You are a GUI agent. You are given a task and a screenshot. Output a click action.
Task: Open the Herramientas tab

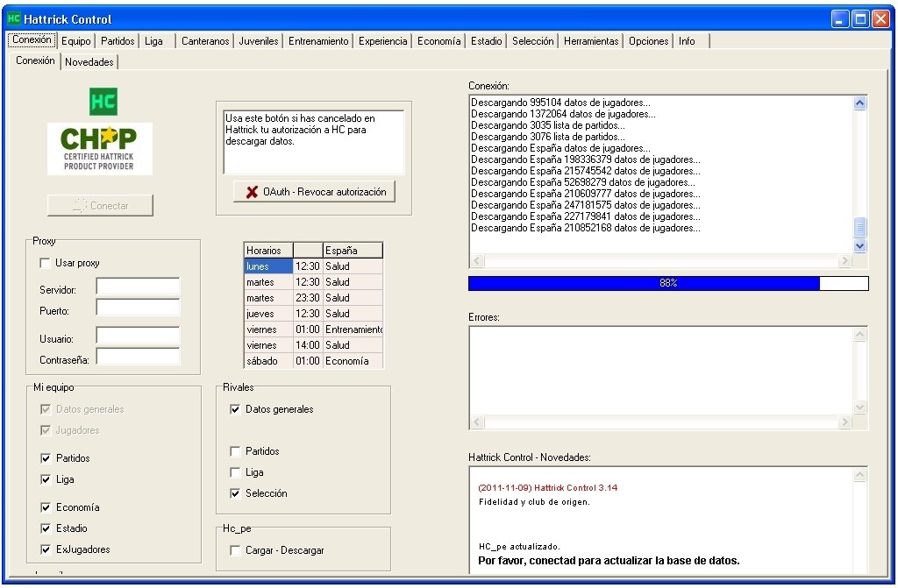591,41
